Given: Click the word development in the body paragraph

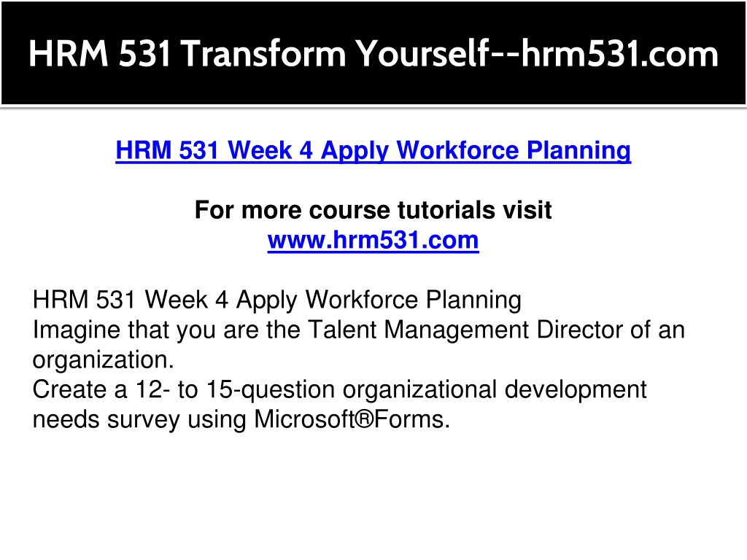Looking at the screenshot, I should click(576, 389).
